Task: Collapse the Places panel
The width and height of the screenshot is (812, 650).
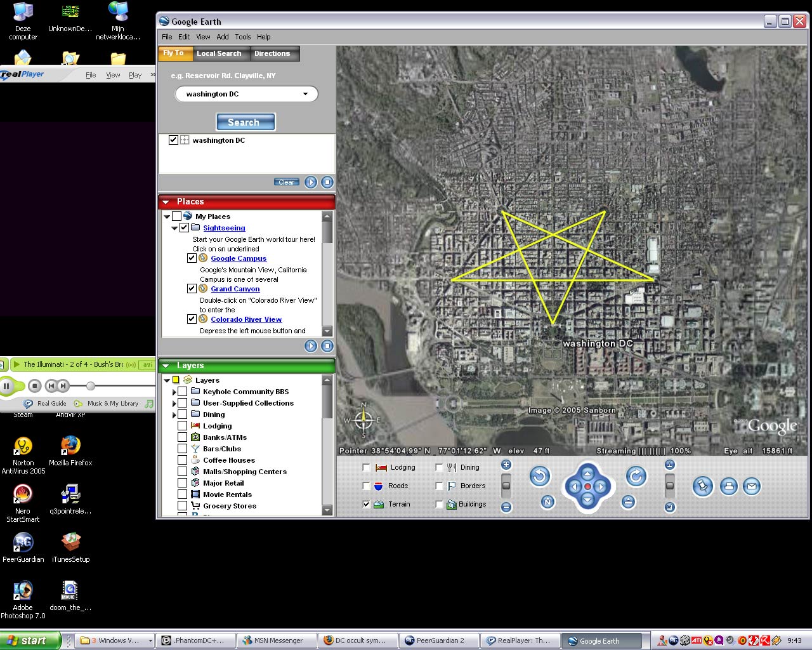Action: point(166,202)
